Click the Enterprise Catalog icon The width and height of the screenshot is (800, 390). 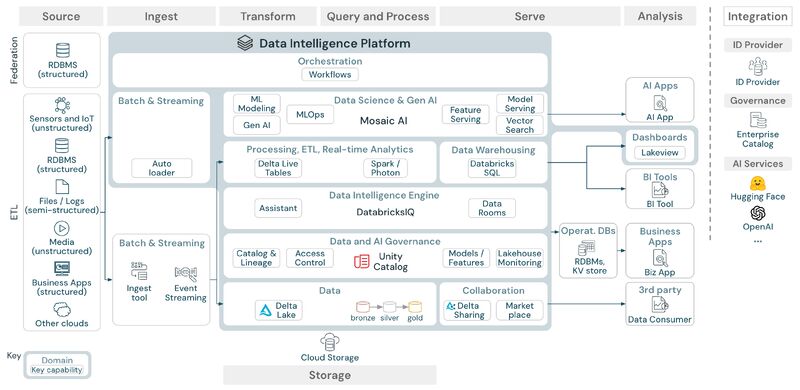point(758,120)
